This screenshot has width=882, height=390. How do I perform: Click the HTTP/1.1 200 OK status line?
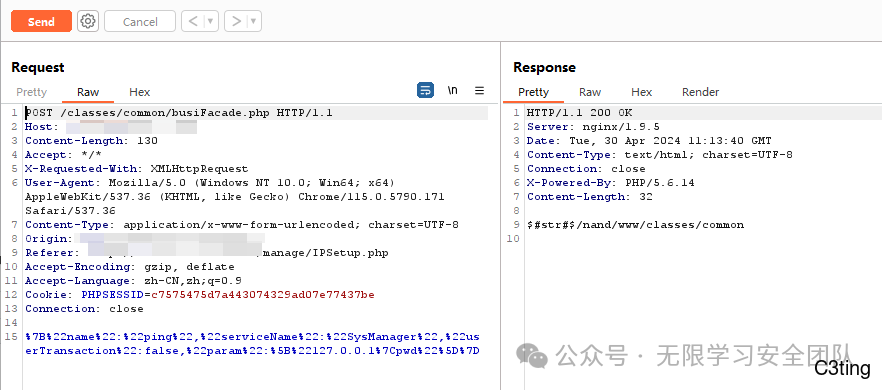tap(579, 113)
